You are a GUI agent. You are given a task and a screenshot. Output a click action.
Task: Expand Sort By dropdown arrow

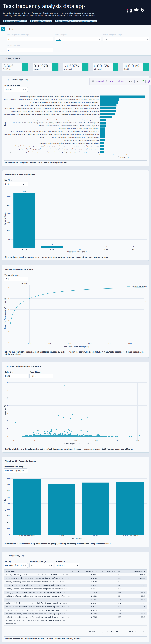click(x=26, y=566)
